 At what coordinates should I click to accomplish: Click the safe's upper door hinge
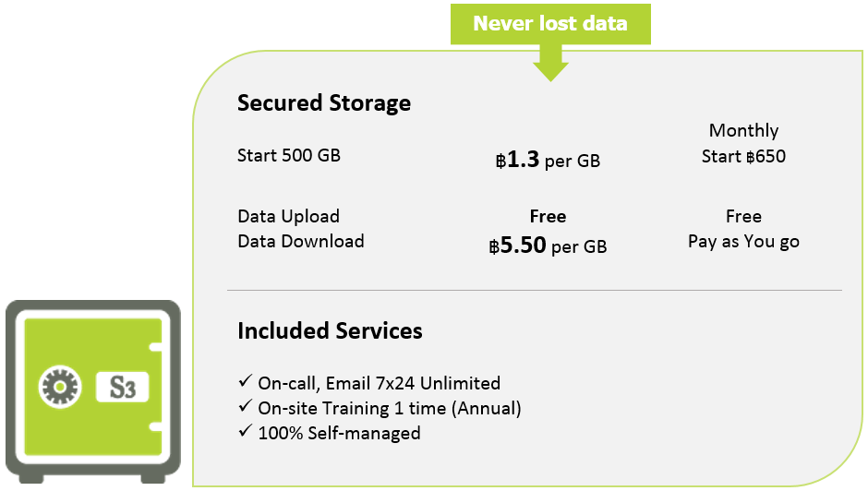tap(155, 347)
